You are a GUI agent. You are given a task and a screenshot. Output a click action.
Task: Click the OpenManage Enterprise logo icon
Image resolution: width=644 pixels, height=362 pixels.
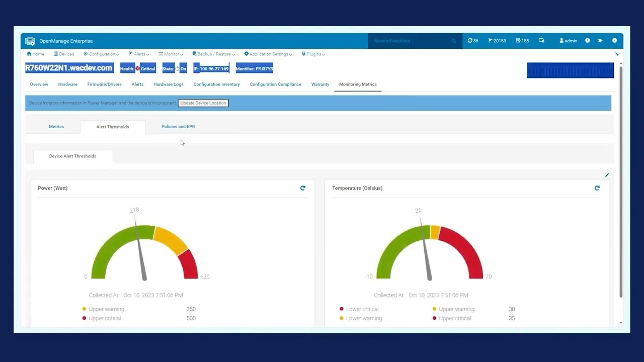point(30,41)
